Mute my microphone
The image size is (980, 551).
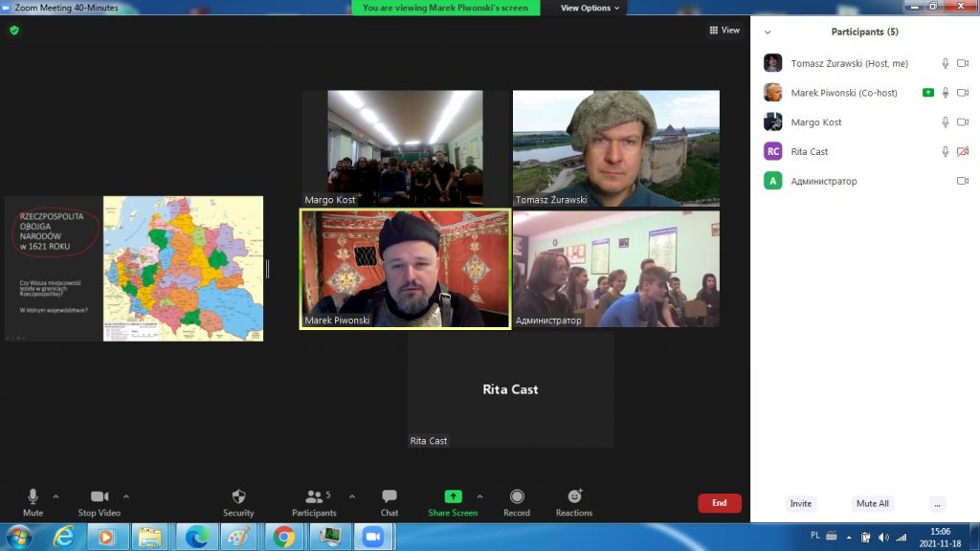[x=33, y=501]
